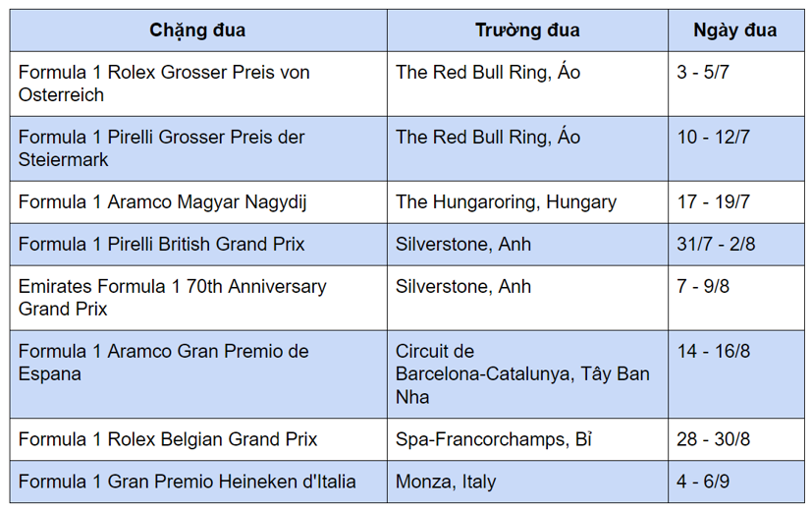Click The Hungaroring, Hungary cell
812x512 pixels.
(506, 202)
